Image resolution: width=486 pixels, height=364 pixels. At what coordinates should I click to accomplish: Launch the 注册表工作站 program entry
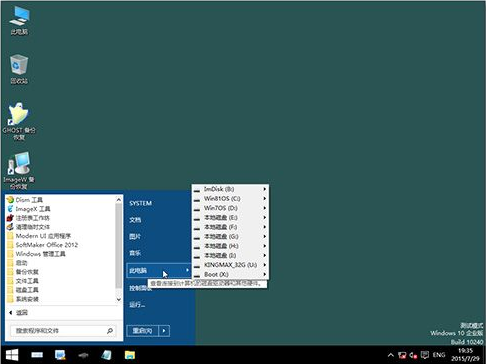pos(28,218)
